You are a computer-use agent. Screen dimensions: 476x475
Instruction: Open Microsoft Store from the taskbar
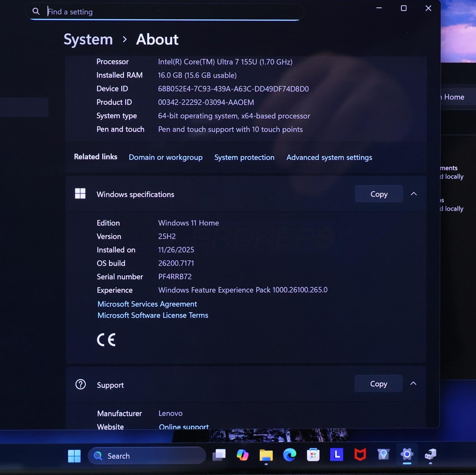[x=313, y=455]
